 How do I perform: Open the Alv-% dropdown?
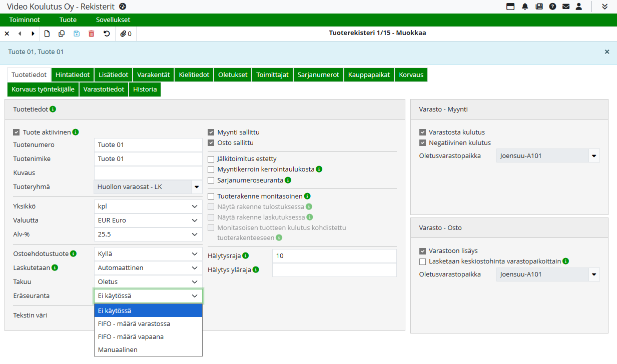148,234
